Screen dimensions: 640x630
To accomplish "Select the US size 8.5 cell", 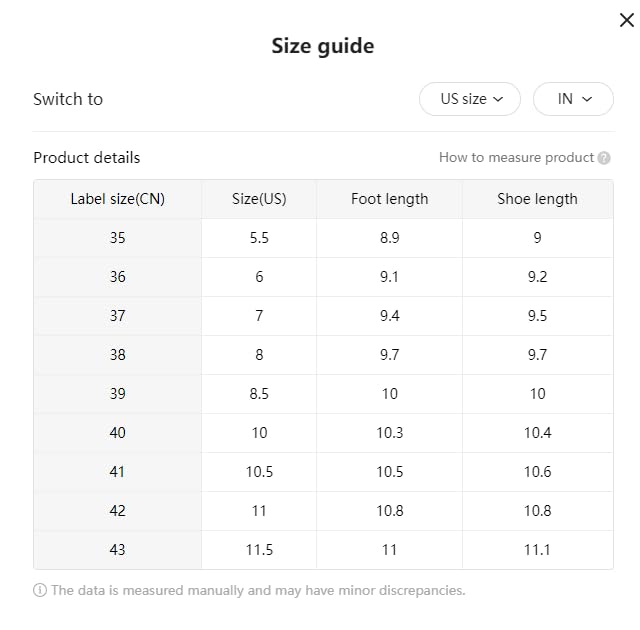I will pos(259,394).
